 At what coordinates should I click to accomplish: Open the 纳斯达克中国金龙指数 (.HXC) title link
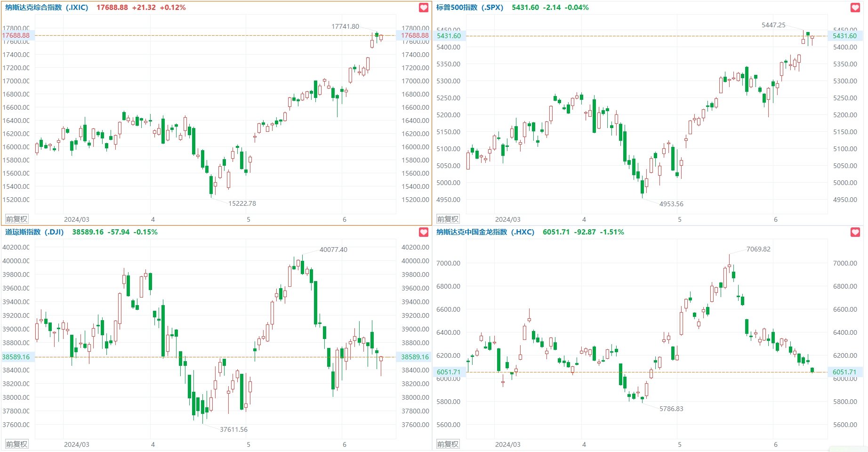(x=485, y=232)
